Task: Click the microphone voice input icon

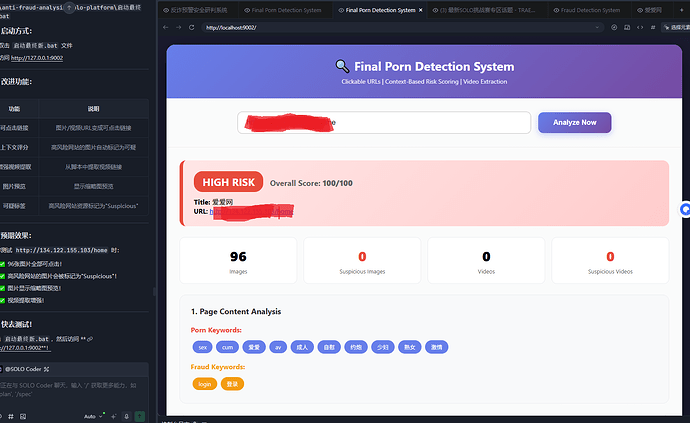Action: (126, 416)
